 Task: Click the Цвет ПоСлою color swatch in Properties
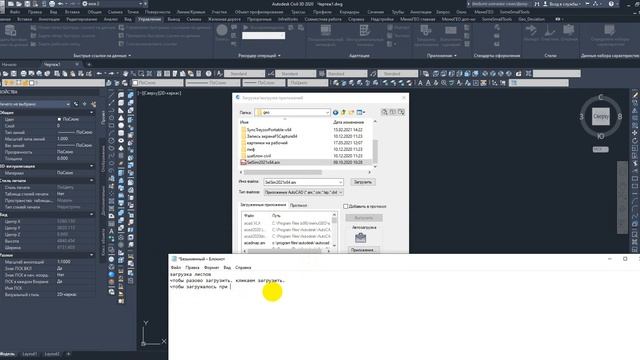(60, 119)
